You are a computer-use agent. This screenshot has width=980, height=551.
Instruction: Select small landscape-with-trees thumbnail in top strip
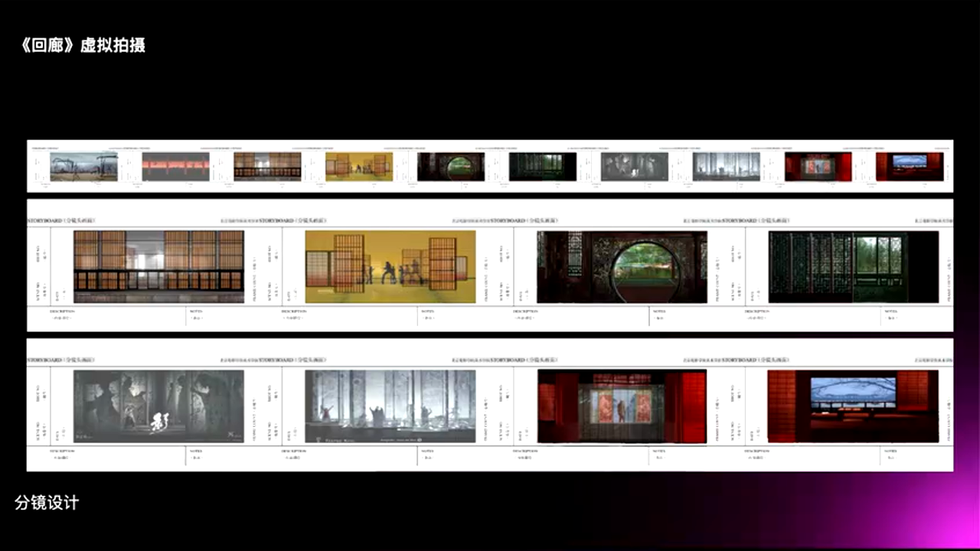[x=84, y=167]
